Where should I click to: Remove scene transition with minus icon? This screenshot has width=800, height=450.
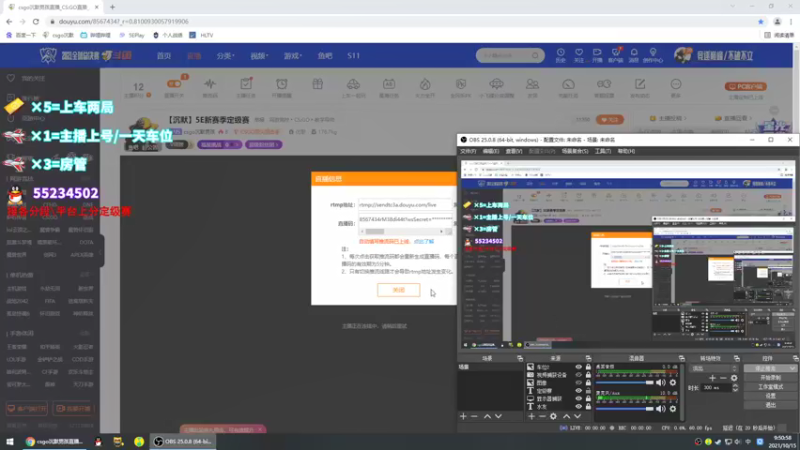point(723,378)
